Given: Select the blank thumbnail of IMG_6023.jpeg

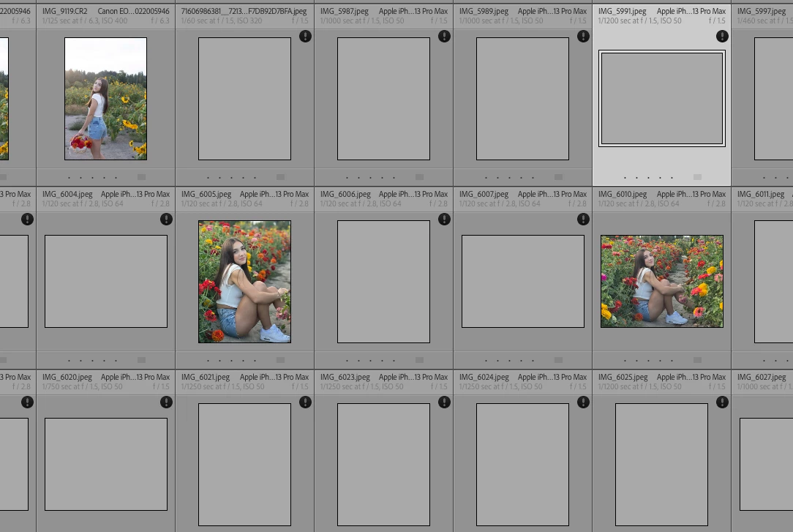Looking at the screenshot, I should click(384, 465).
